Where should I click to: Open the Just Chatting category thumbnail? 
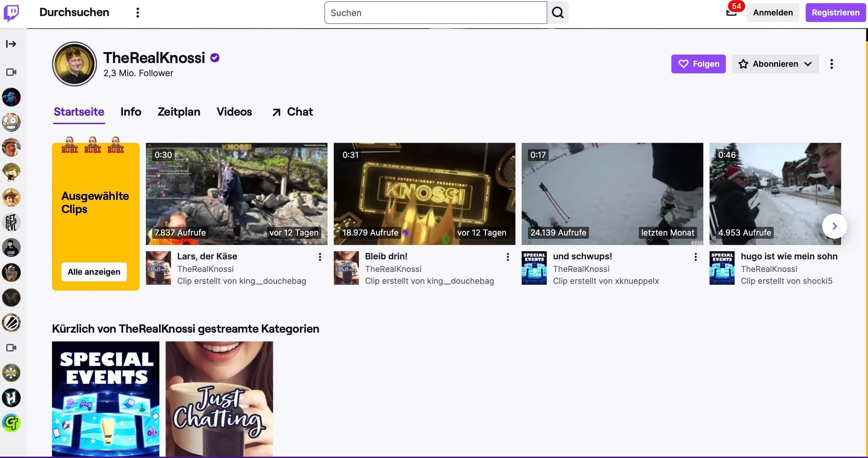[219, 399]
